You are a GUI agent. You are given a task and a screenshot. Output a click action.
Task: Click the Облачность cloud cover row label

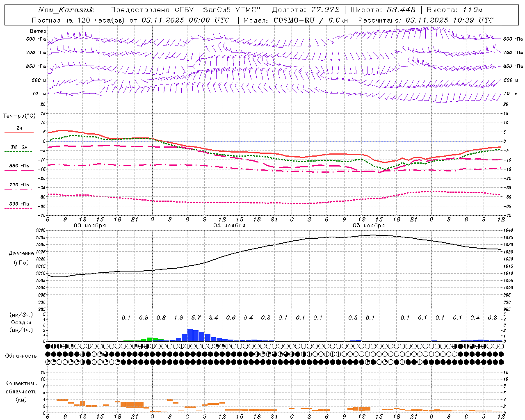[x=21, y=356]
